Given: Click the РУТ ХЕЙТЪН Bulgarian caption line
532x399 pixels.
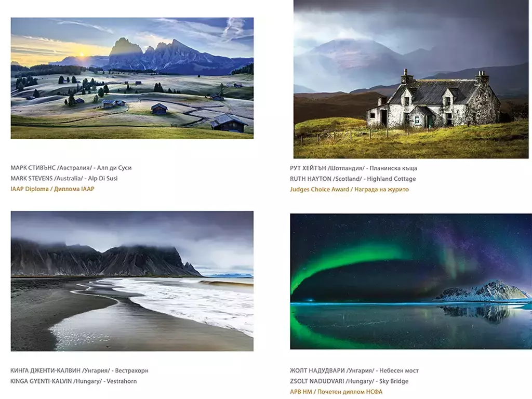Looking at the screenshot, I should (353, 168).
